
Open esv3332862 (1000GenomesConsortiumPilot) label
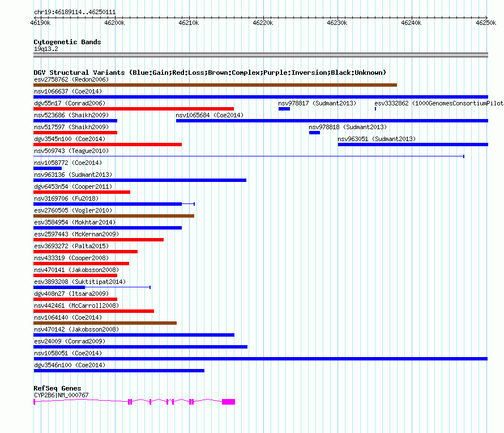439,103
